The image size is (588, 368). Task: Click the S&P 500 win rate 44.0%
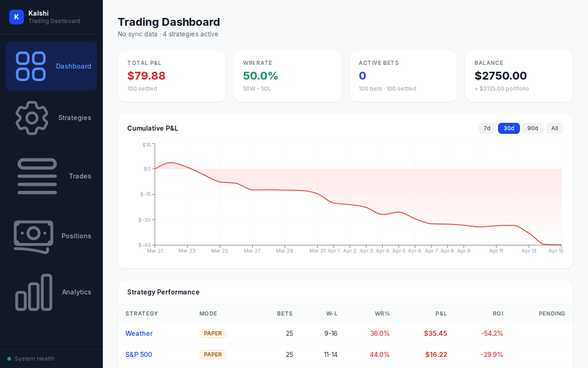(x=380, y=355)
